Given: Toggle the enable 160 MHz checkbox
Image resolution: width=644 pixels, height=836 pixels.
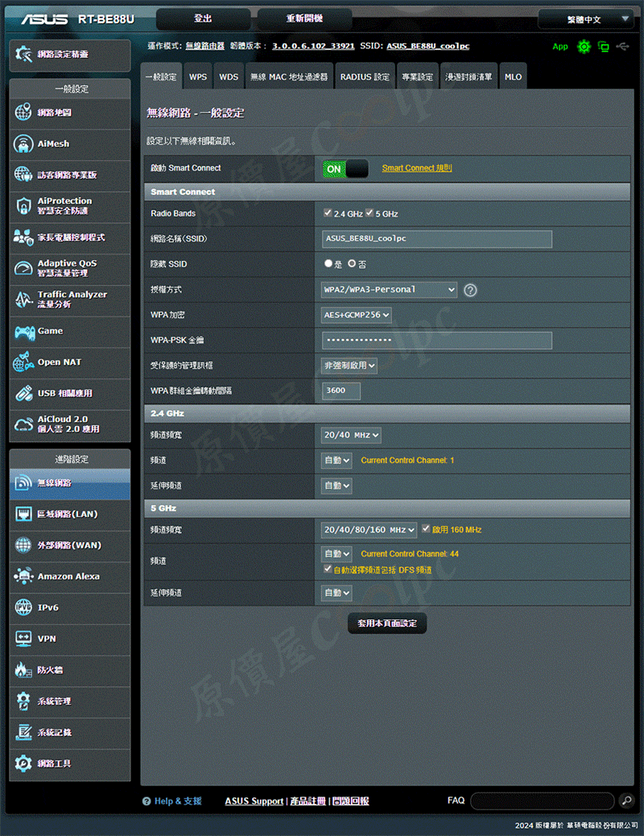Looking at the screenshot, I should click(x=426, y=528).
